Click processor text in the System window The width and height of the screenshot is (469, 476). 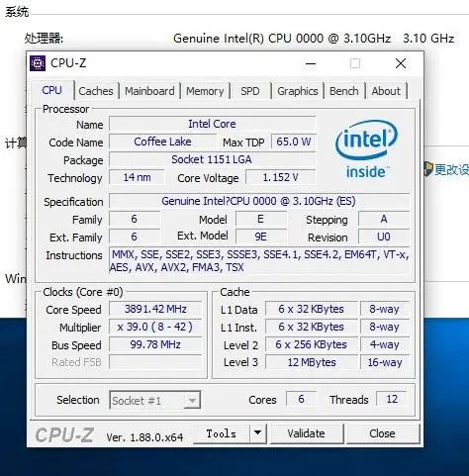[x=314, y=39]
